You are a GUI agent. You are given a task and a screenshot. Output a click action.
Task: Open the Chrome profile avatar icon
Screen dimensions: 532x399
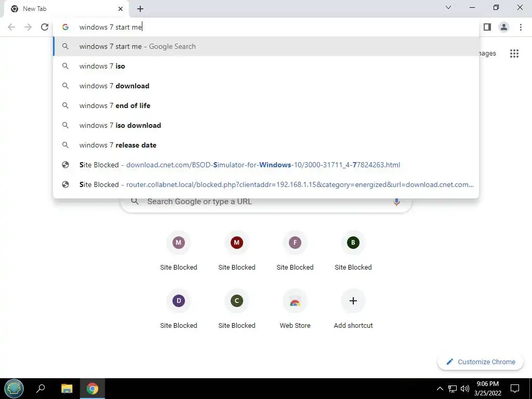tap(504, 27)
